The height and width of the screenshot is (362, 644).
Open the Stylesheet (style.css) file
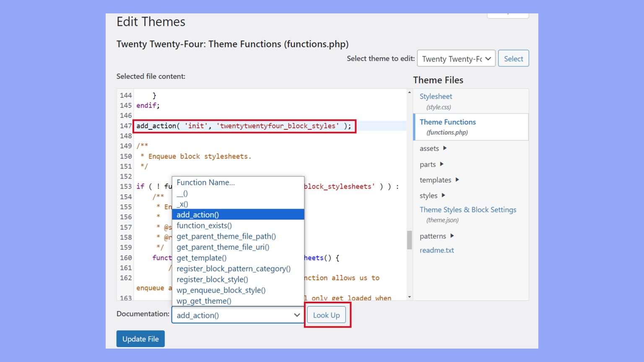tap(436, 96)
